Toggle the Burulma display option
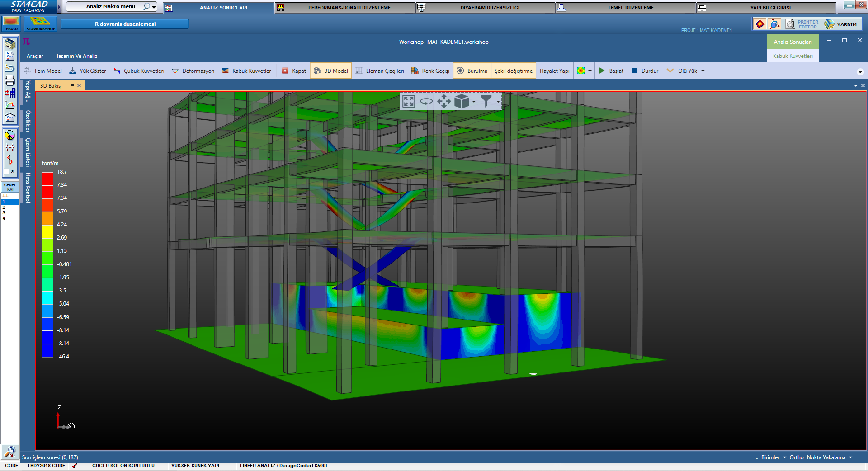This screenshot has width=868, height=471. point(472,71)
